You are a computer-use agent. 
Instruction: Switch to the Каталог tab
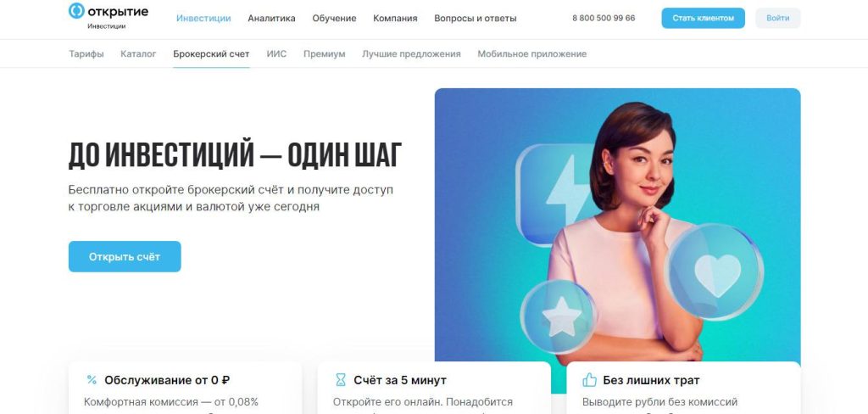click(x=138, y=53)
